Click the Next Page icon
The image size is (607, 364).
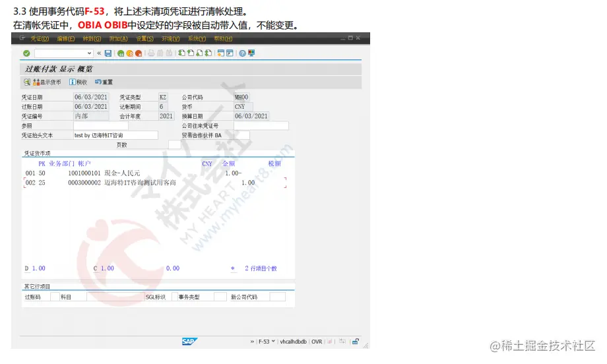coord(199,53)
